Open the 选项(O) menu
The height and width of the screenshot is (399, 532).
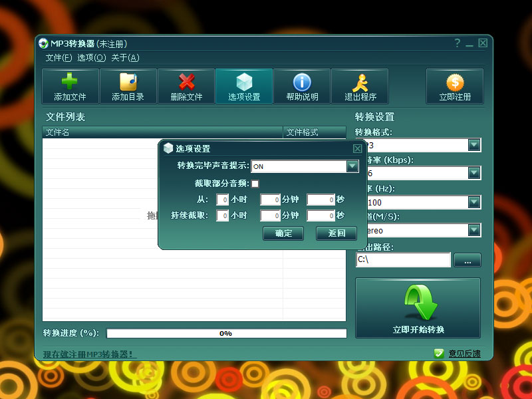[x=92, y=58]
